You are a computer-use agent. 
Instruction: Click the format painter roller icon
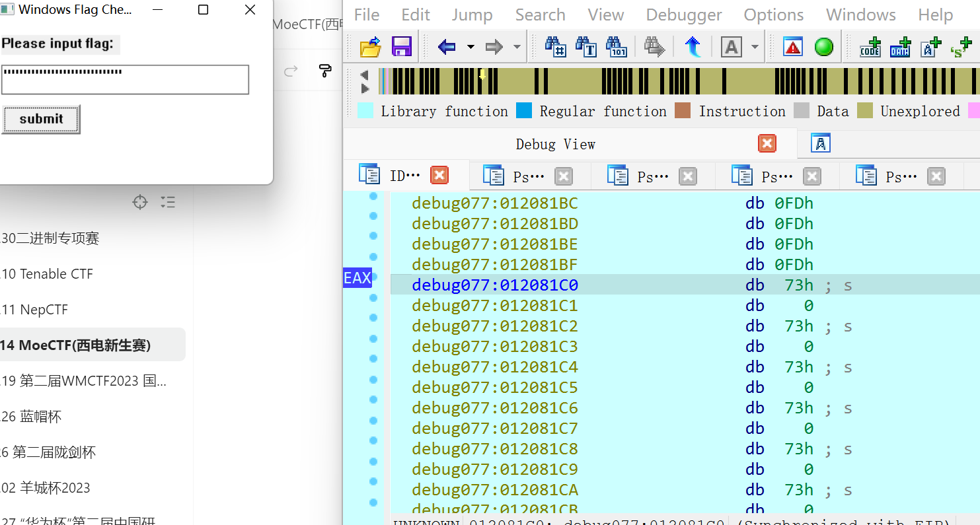[324, 71]
